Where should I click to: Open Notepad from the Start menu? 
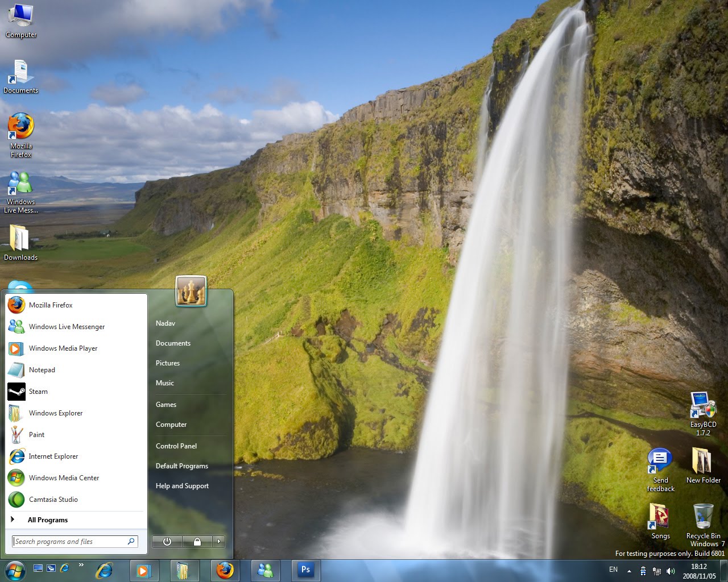click(76, 370)
